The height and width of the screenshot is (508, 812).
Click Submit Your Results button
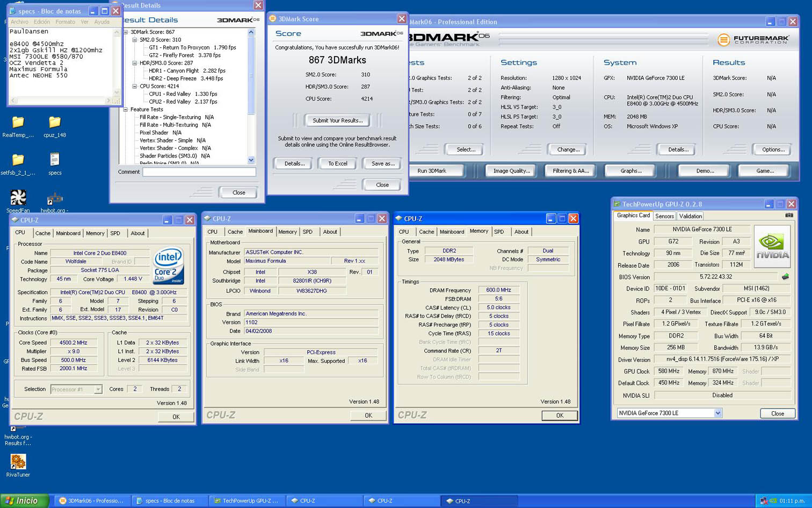pyautogui.click(x=338, y=120)
